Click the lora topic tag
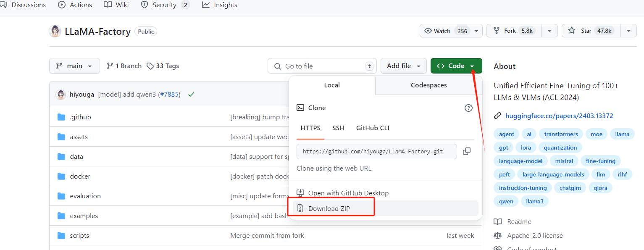 526,148
